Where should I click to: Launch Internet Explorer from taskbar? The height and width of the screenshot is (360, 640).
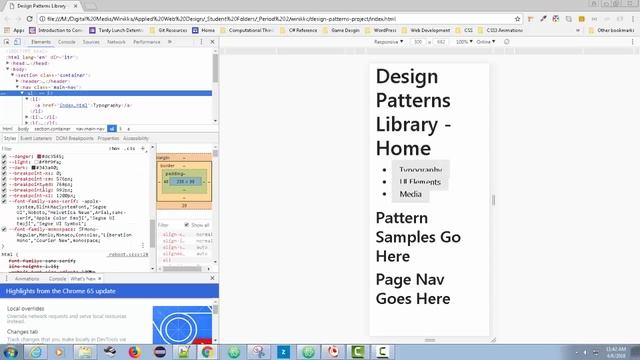(x=36, y=352)
